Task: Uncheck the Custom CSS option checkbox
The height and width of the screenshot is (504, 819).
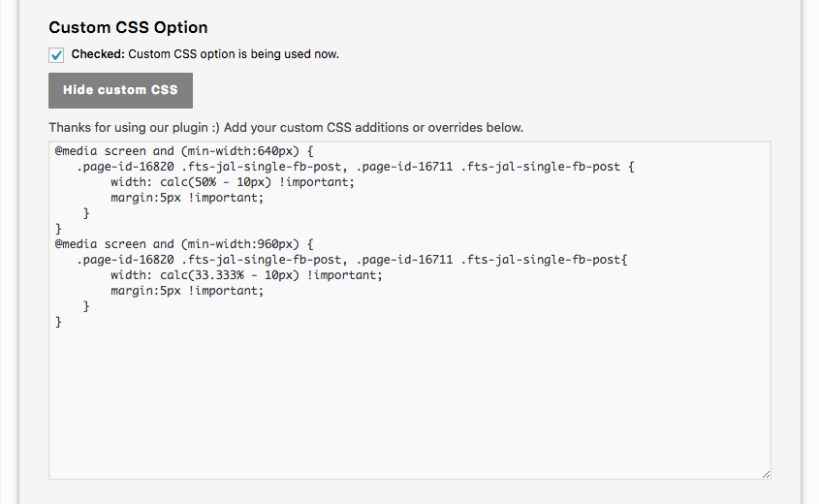Action: tap(56, 55)
